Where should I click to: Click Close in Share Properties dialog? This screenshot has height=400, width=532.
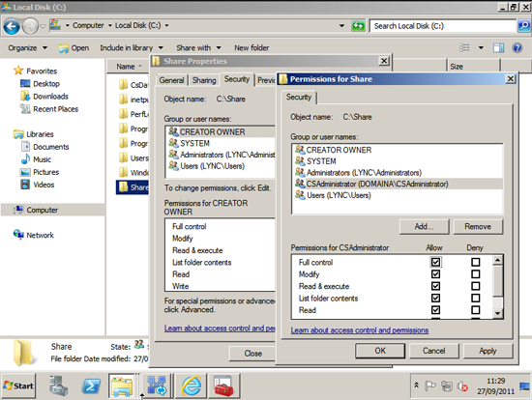(252, 354)
